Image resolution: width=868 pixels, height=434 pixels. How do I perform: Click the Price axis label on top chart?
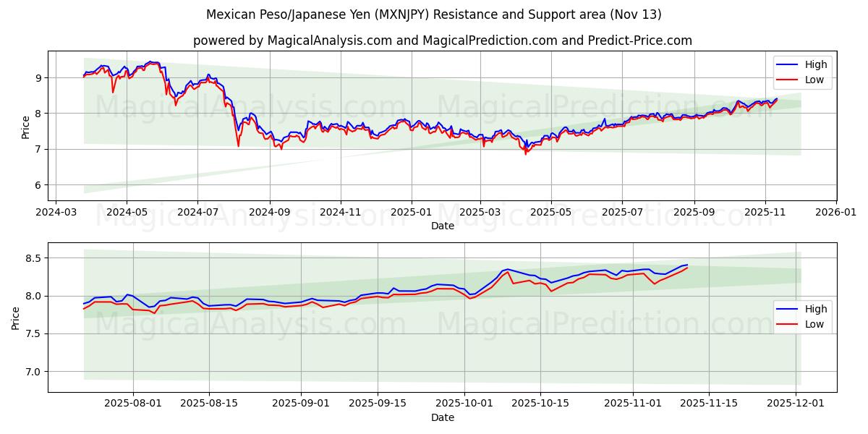pyautogui.click(x=24, y=125)
